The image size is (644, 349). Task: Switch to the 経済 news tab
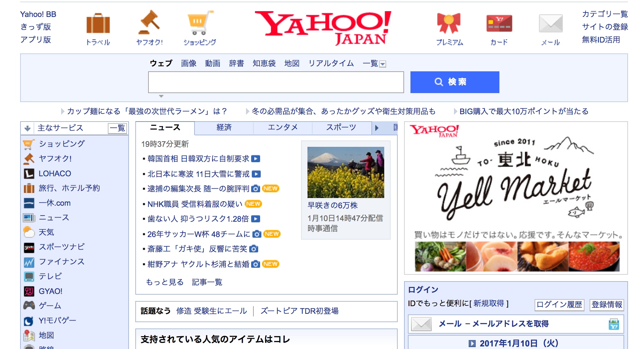[x=224, y=128]
